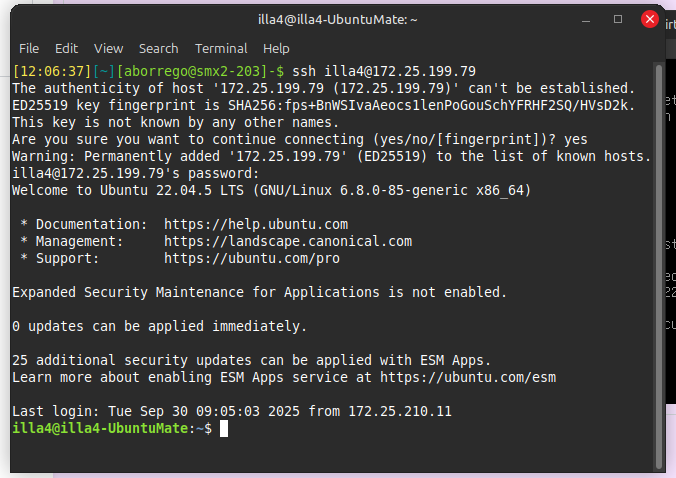Open the Search menu
This screenshot has width=676, height=478.
coord(158,48)
